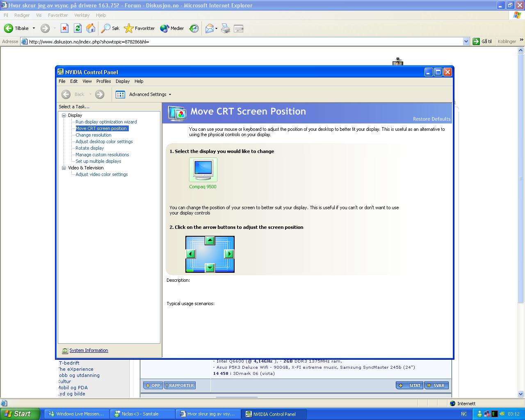
Task: Click the NVIDIA Forward arrow button
Action: (x=100, y=94)
